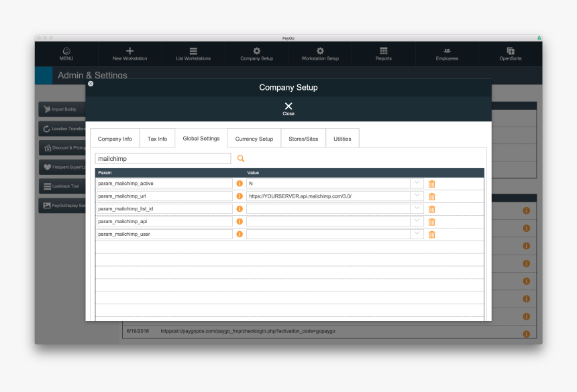577x392 pixels.
Task: Switch to the Tax Info tab
Action: click(158, 139)
